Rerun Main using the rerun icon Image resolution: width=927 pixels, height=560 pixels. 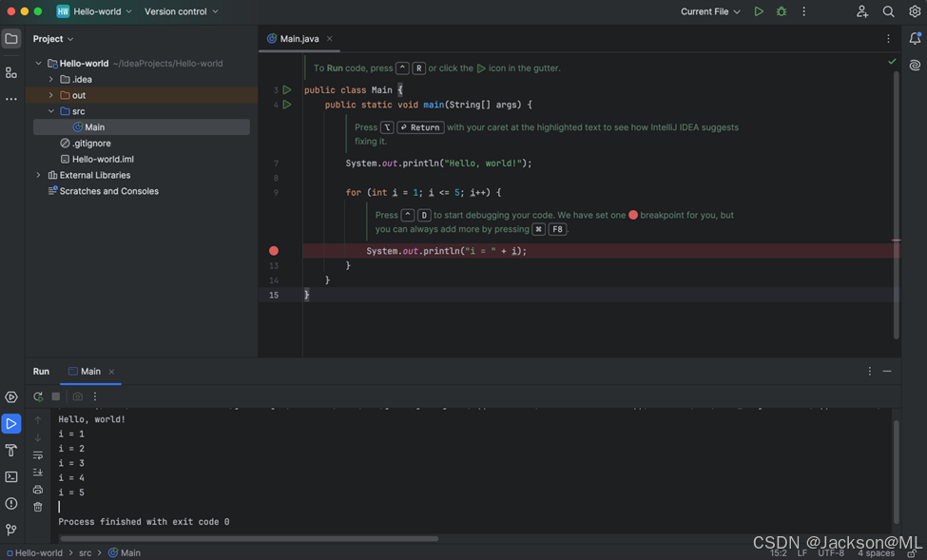pos(38,396)
